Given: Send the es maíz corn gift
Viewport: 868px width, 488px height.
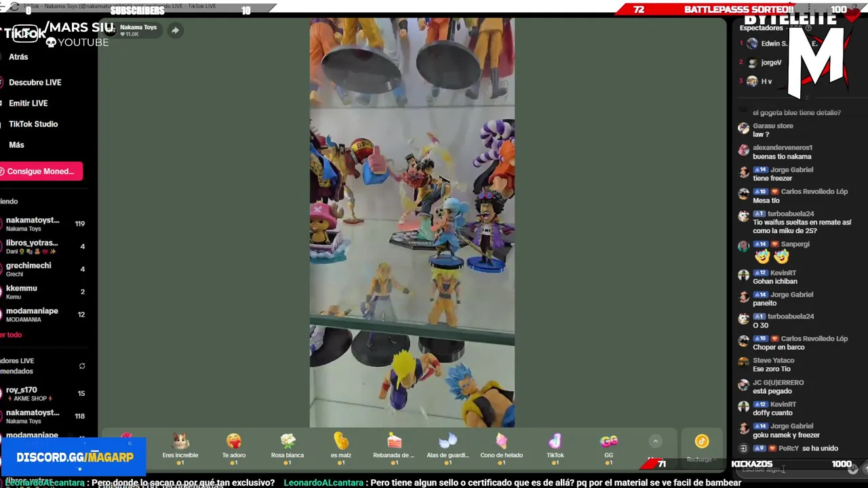Looking at the screenshot, I should pyautogui.click(x=341, y=448).
